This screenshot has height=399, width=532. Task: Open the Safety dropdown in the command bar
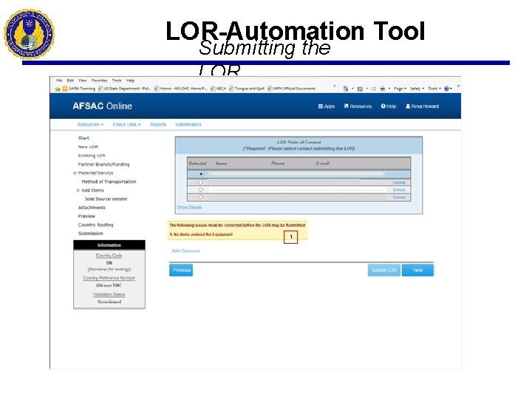417,89
